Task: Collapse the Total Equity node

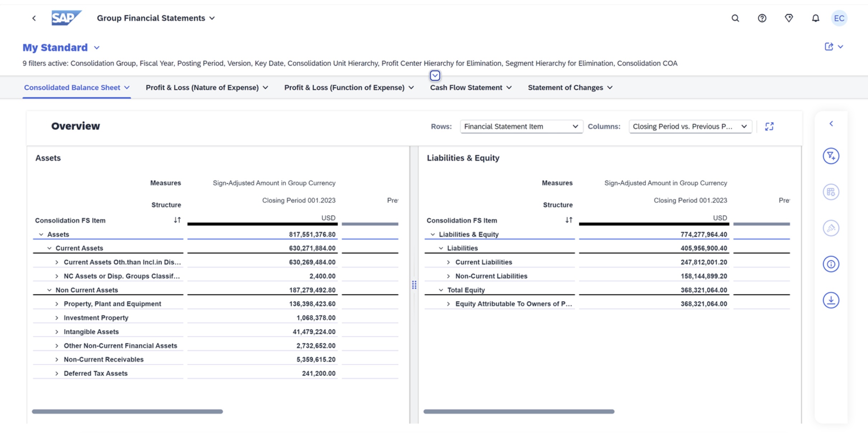Action: tap(441, 290)
